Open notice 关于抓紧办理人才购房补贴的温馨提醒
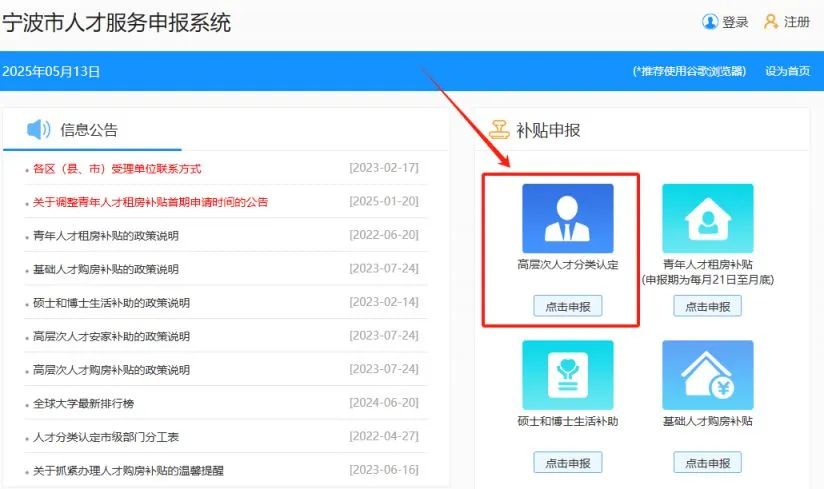The image size is (824, 489). (x=128, y=471)
